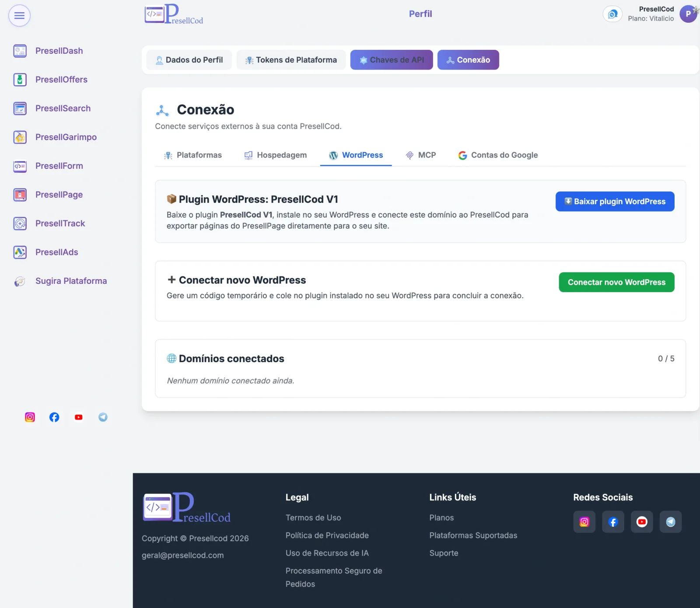Click the PresellSearch sidebar icon
Screen dimensions: 700x608
click(x=20, y=108)
